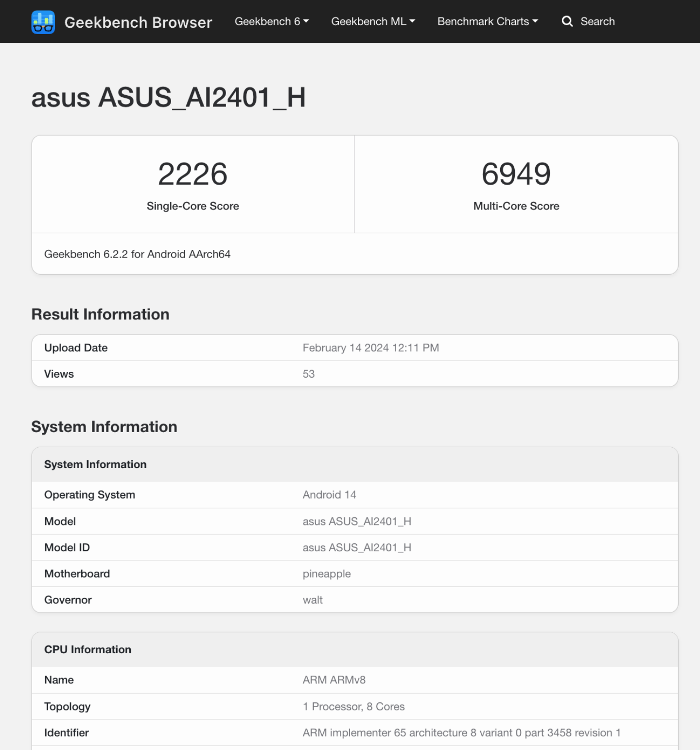
Task: Click the Android 14 value
Action: click(330, 495)
